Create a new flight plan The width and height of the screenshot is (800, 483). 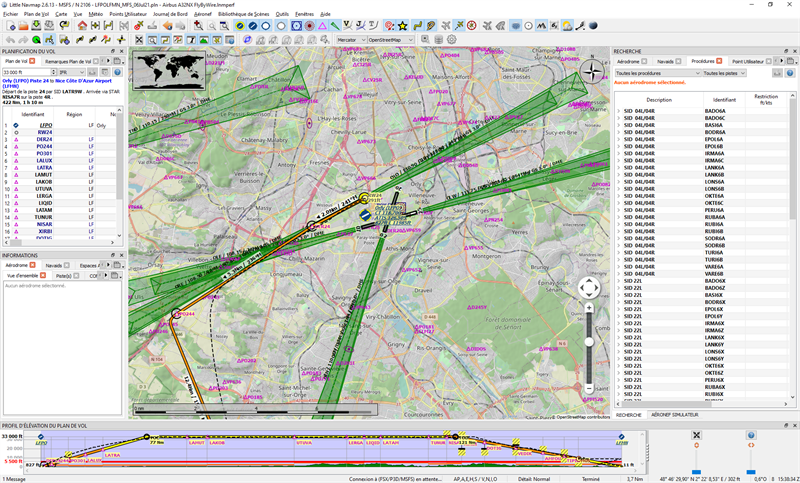click(x=11, y=26)
